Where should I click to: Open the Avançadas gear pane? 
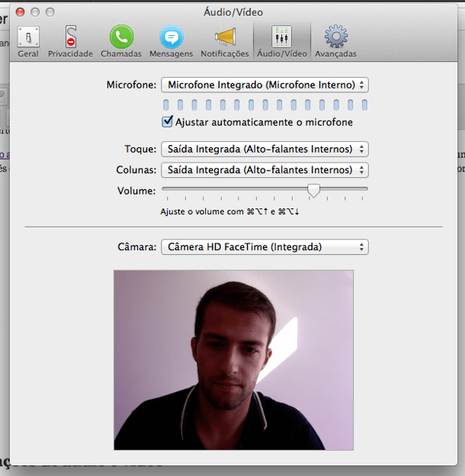tap(335, 42)
